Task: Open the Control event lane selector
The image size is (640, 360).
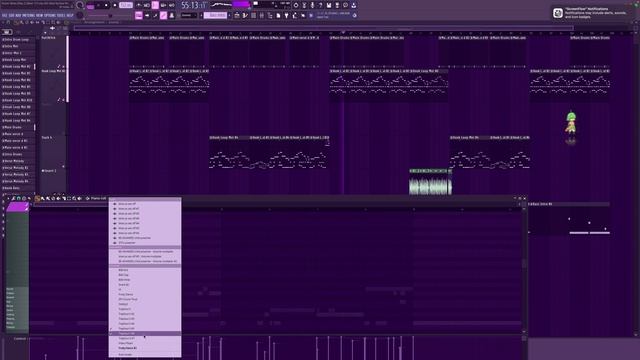Action: (x=20, y=338)
